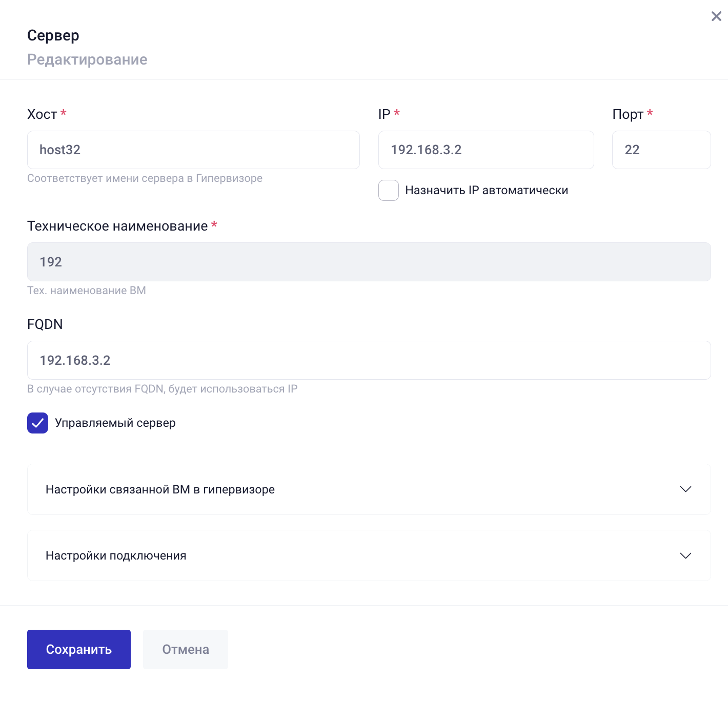Uncheck the managed server checkmark
This screenshot has width=728, height=702.
pos(37,423)
